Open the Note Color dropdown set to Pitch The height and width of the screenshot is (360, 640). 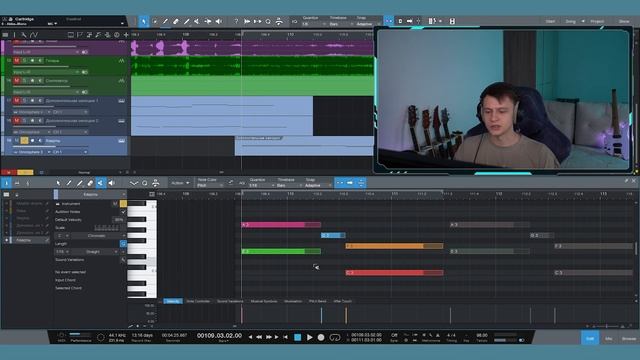210,186
